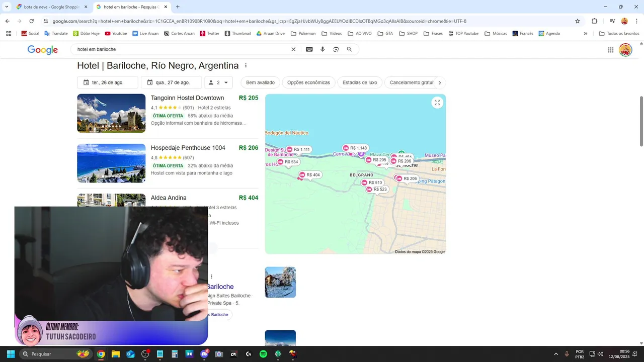Open the tab search dropdown arrow

click(x=7, y=7)
